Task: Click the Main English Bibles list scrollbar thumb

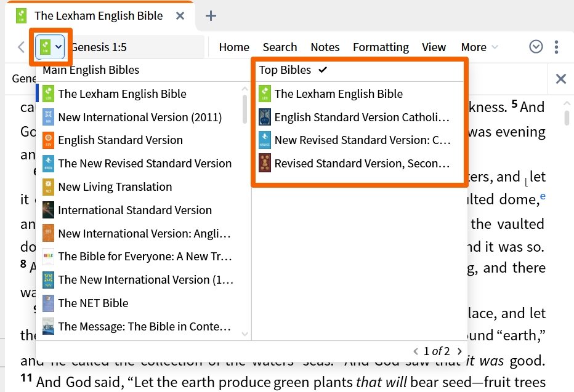Action: 245,109
